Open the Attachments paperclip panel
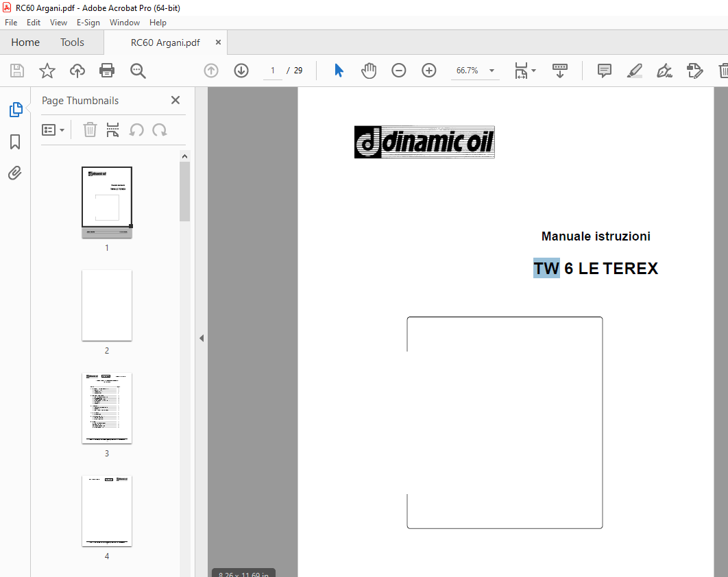This screenshot has width=728, height=577. [15, 173]
